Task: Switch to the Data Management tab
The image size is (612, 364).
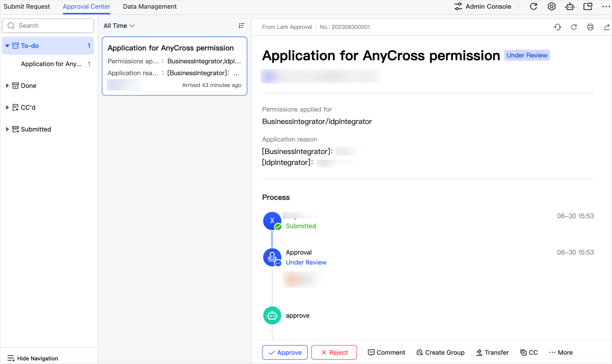Action: [149, 6]
